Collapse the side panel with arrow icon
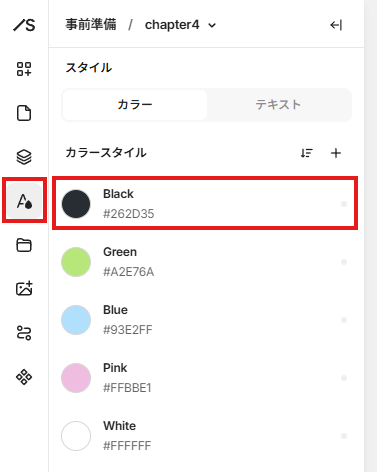This screenshot has height=472, width=377. (x=336, y=25)
